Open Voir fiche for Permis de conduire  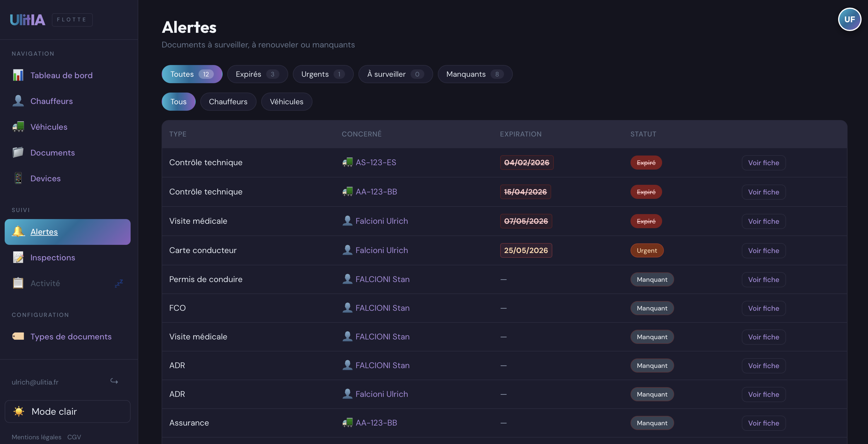[763, 280]
